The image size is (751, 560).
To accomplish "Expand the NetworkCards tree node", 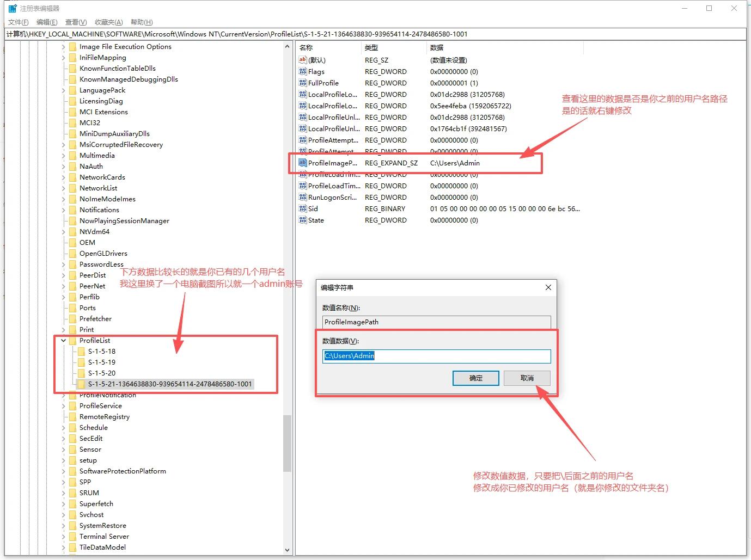I will pyautogui.click(x=63, y=177).
